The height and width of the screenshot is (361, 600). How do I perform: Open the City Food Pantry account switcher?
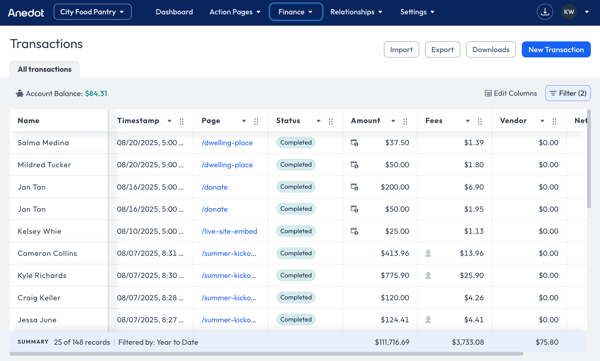click(x=93, y=12)
